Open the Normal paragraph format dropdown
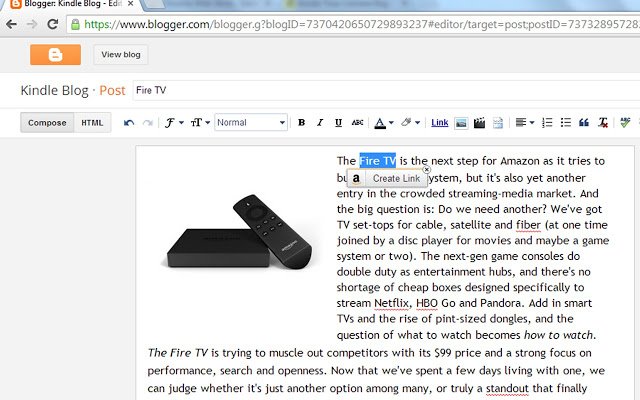 click(251, 122)
